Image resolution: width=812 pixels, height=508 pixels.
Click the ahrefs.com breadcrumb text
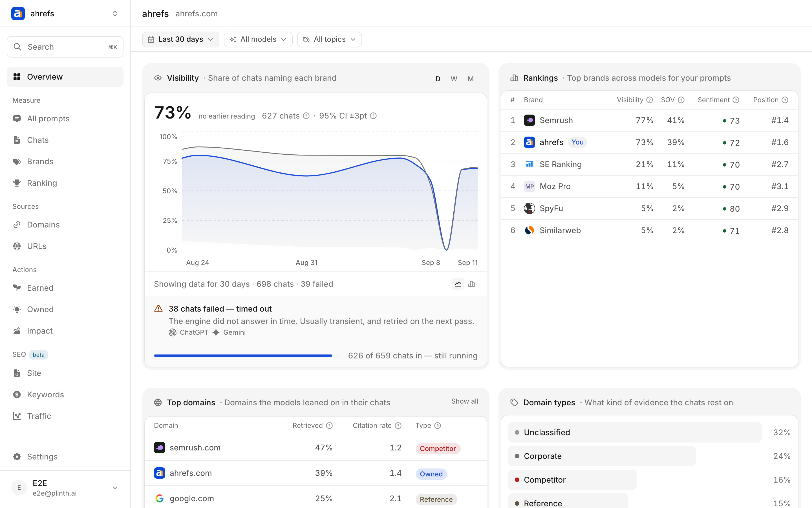tap(197, 14)
